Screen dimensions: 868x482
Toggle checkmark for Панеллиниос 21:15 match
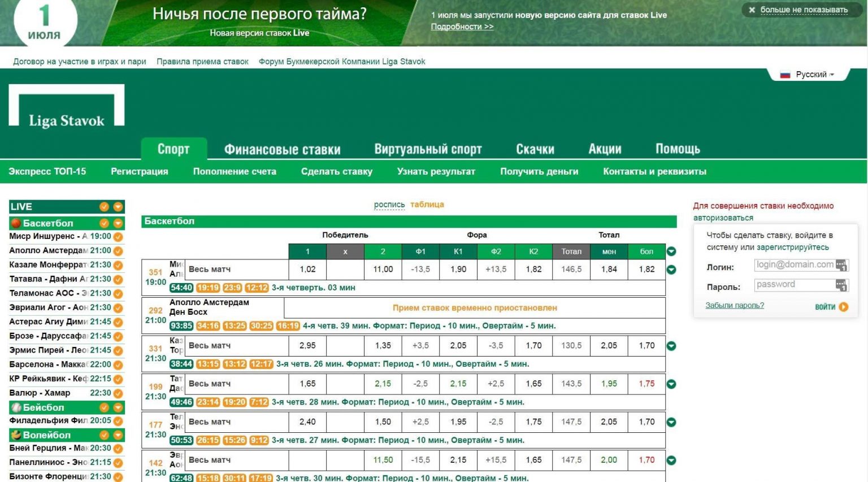tap(118, 463)
